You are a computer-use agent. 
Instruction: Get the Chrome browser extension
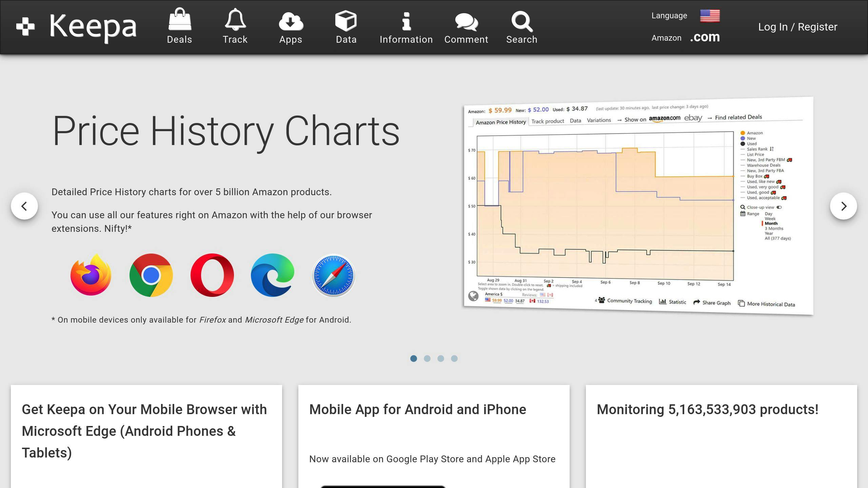[x=151, y=275]
